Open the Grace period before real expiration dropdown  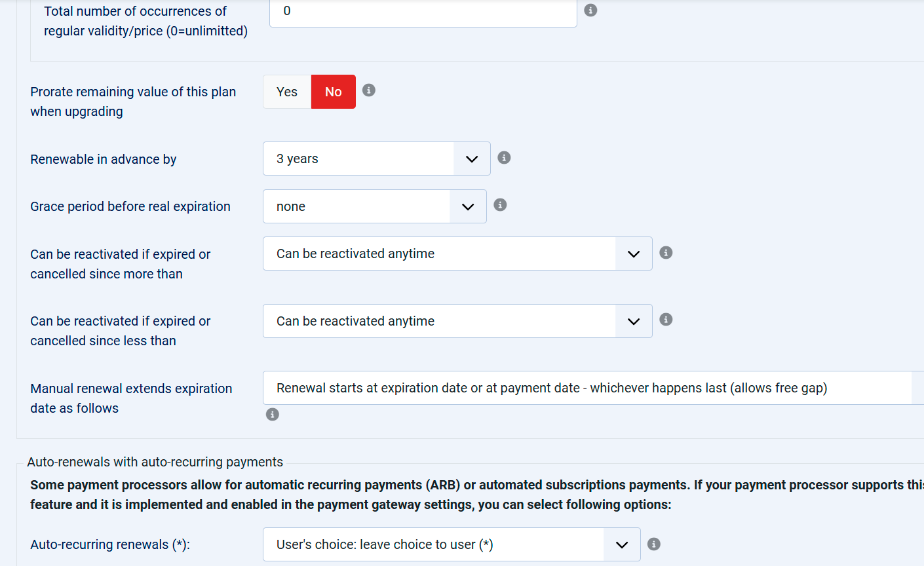point(375,206)
